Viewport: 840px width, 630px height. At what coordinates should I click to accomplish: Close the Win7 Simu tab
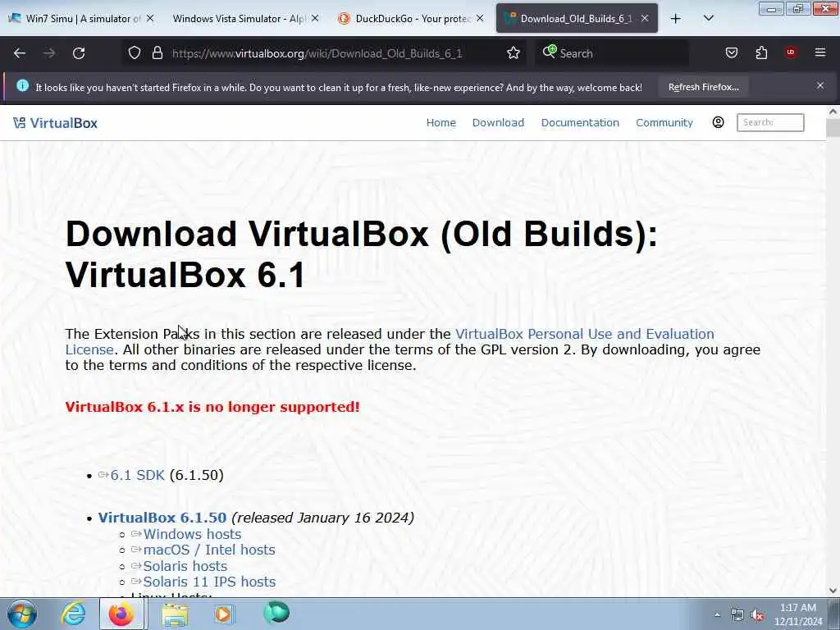tap(150, 18)
